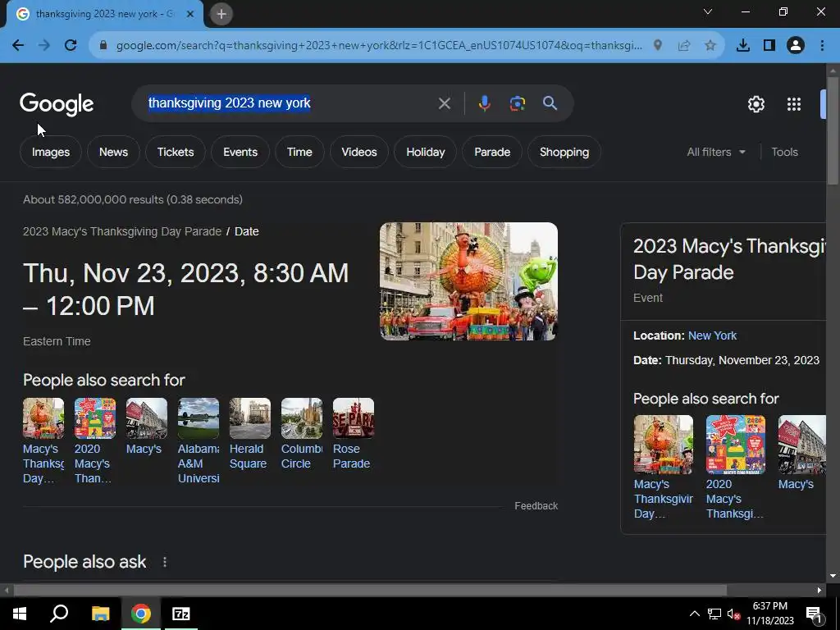The height and width of the screenshot is (630, 840).
Task: Open the parade float photo
Action: 468,281
